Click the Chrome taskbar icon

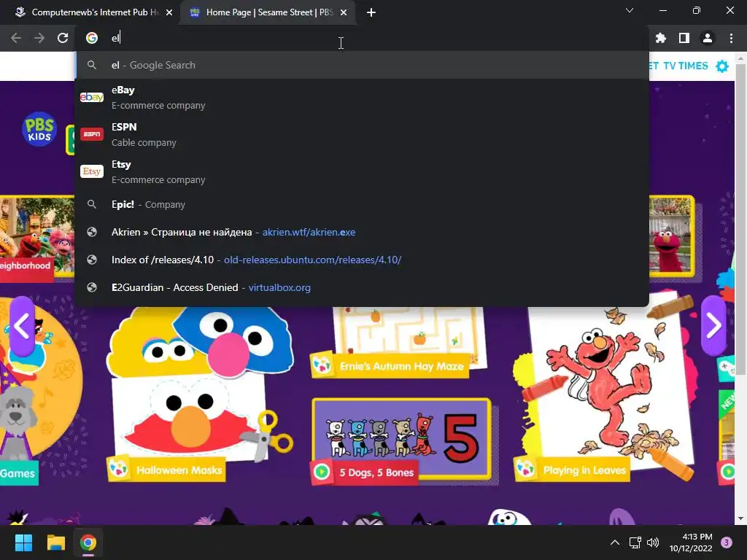coord(88,542)
